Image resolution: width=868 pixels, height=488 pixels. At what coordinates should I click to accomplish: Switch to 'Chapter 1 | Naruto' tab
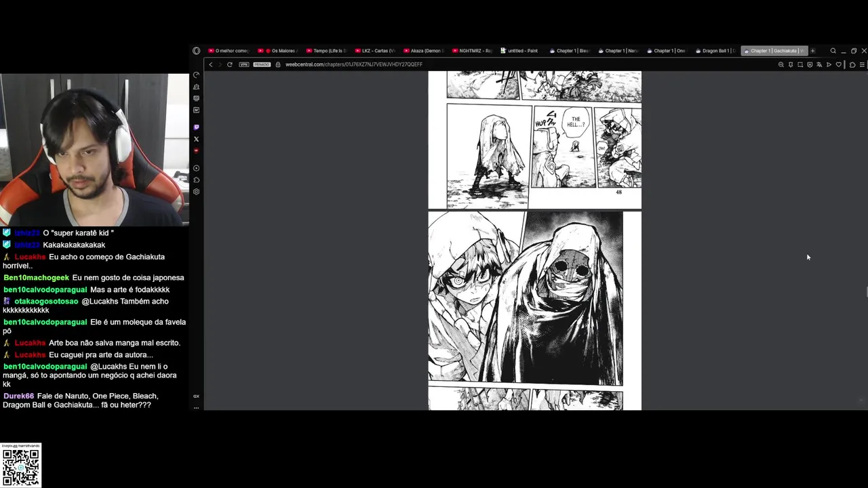pyautogui.click(x=618, y=51)
